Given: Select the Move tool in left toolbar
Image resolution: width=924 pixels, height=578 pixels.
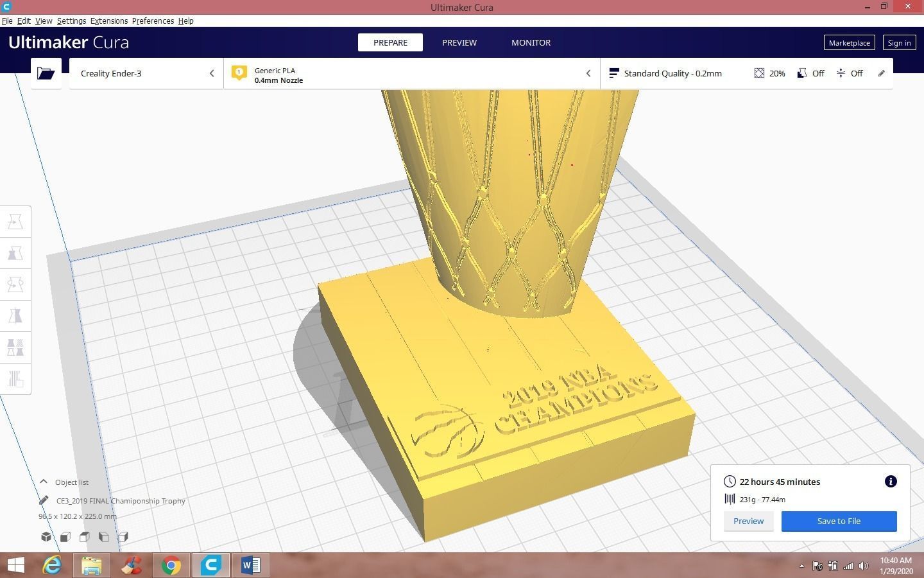Looking at the screenshot, I should click(x=15, y=222).
